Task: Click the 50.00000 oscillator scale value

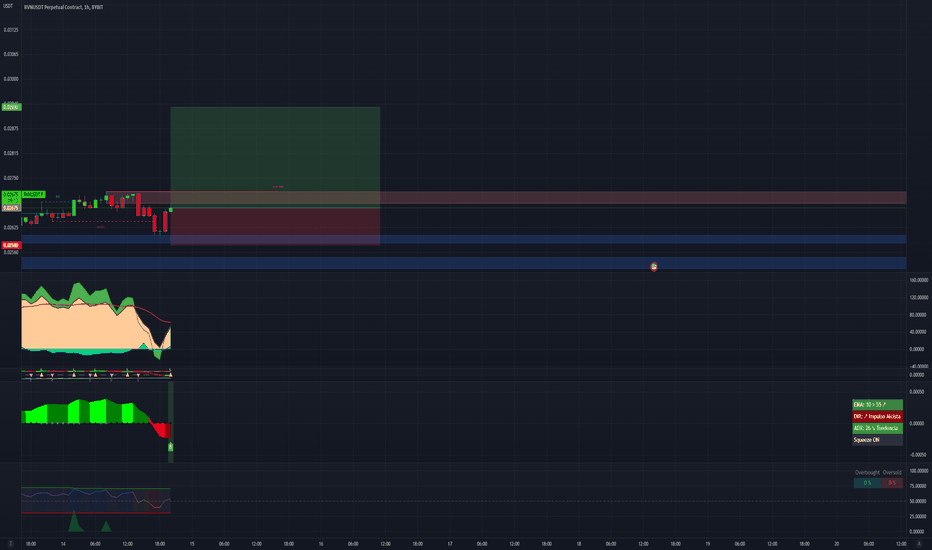Action: [918, 501]
